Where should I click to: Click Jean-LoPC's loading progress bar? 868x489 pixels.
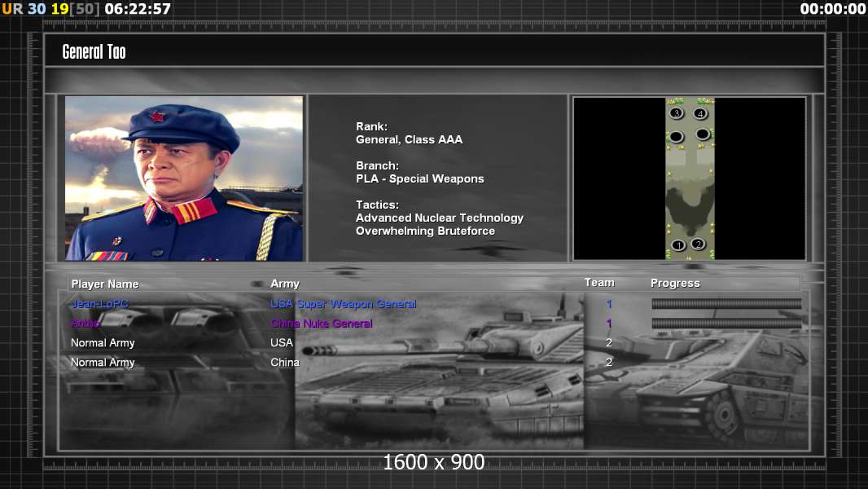[726, 303]
